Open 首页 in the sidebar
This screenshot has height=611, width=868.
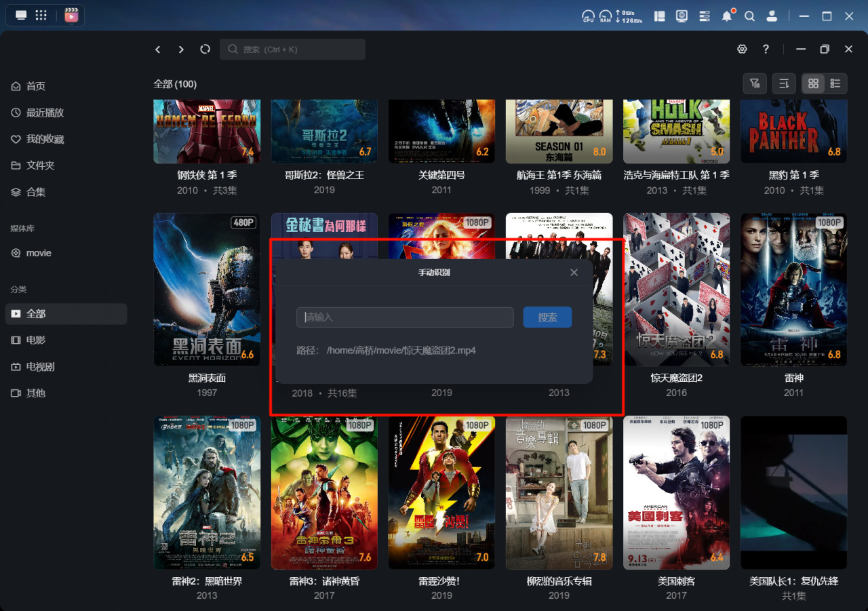tap(66, 86)
